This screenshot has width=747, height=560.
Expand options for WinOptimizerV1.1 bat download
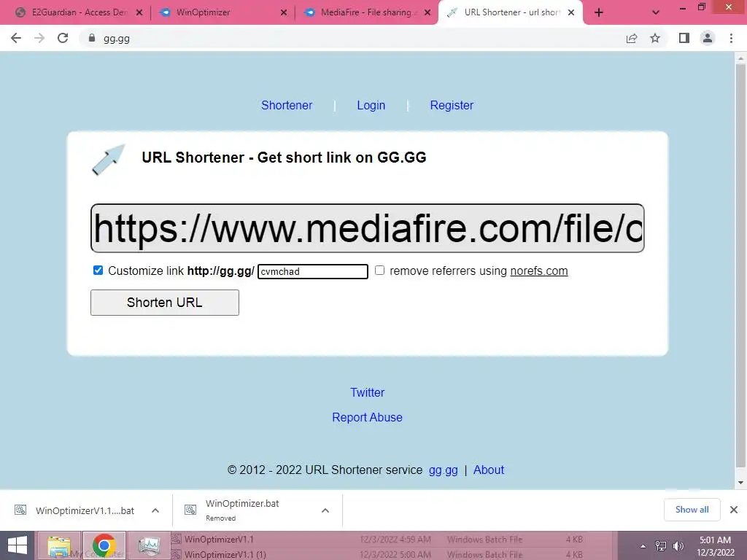click(x=155, y=510)
